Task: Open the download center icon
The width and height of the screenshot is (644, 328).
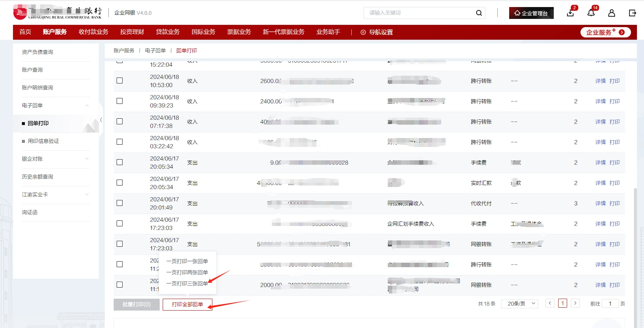Action: [x=570, y=13]
